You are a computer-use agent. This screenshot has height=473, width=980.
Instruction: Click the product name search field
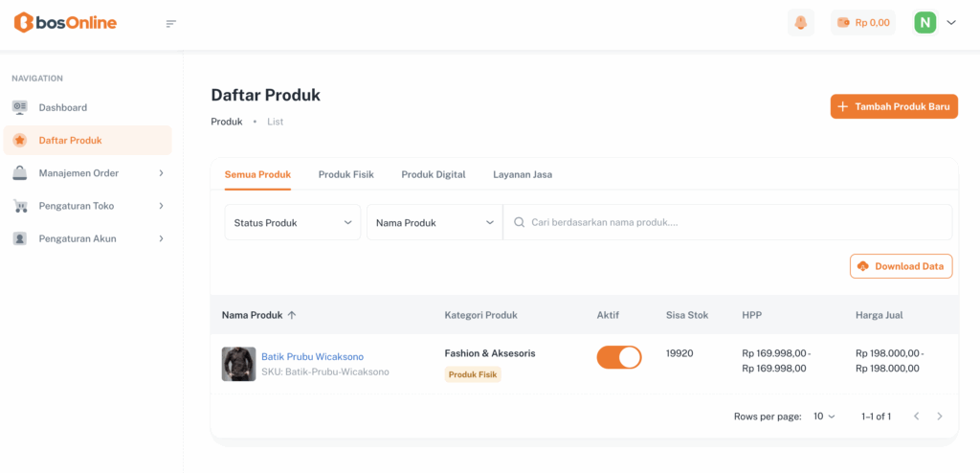(x=727, y=222)
